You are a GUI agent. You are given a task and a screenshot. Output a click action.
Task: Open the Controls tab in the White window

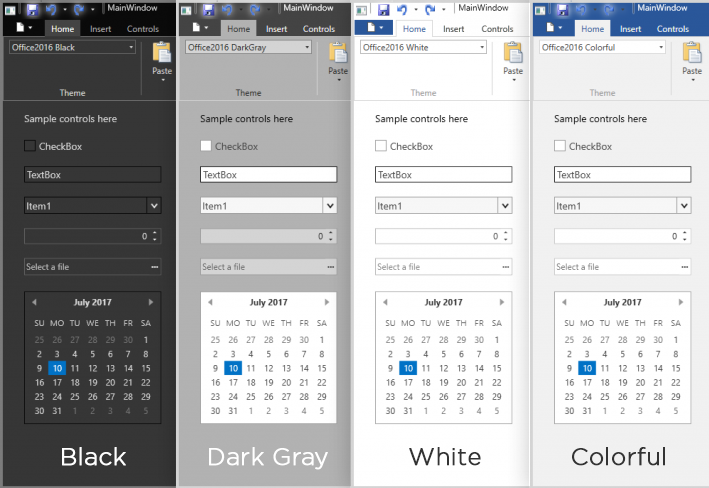(x=497, y=29)
